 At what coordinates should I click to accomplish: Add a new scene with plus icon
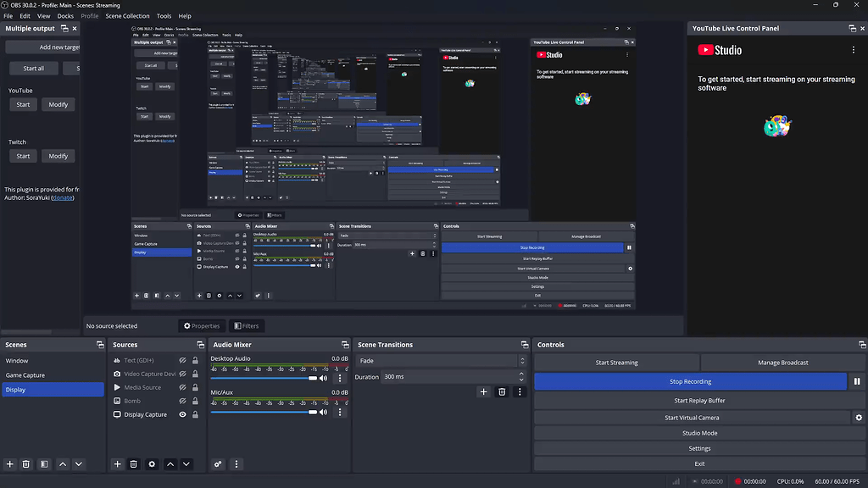tap(10, 464)
